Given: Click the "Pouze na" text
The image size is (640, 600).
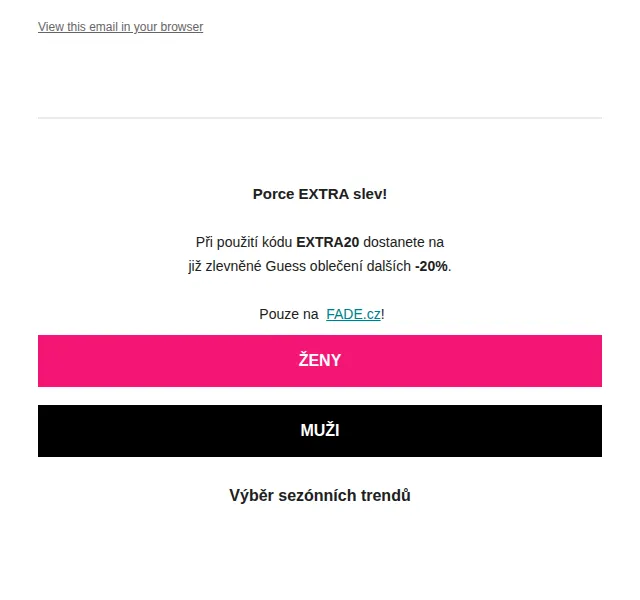Looking at the screenshot, I should pos(289,314).
